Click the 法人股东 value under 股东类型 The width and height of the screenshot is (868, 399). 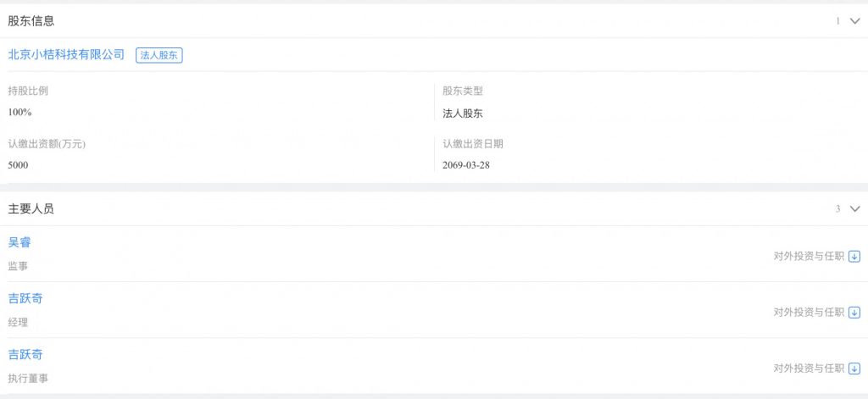pyautogui.click(x=463, y=114)
